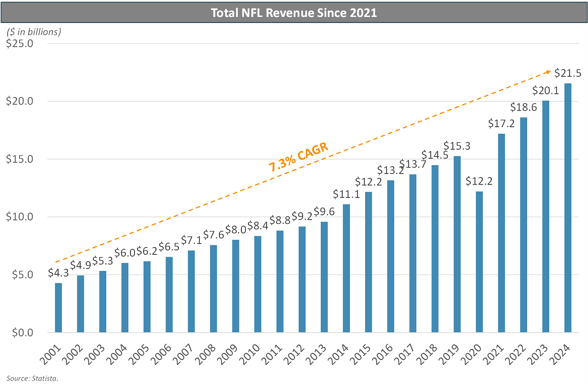Click the $8.4 data label
Viewport: 588px width, 388px height.
258,225
